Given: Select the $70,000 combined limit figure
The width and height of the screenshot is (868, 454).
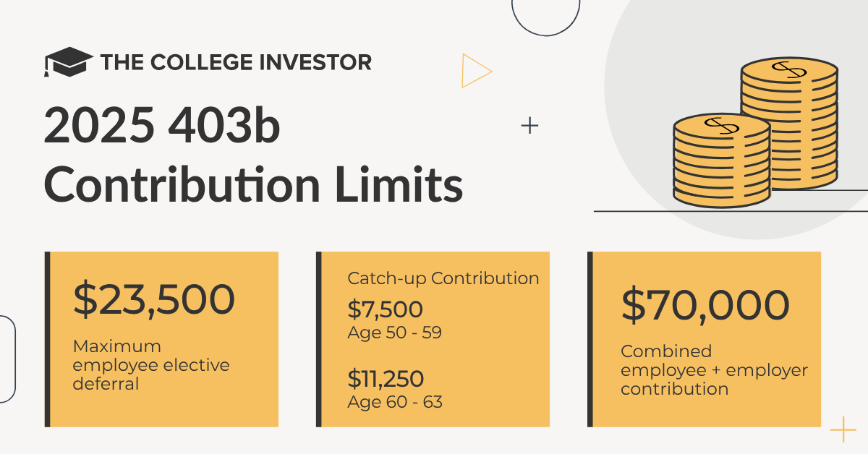Looking at the screenshot, I should [x=705, y=306].
